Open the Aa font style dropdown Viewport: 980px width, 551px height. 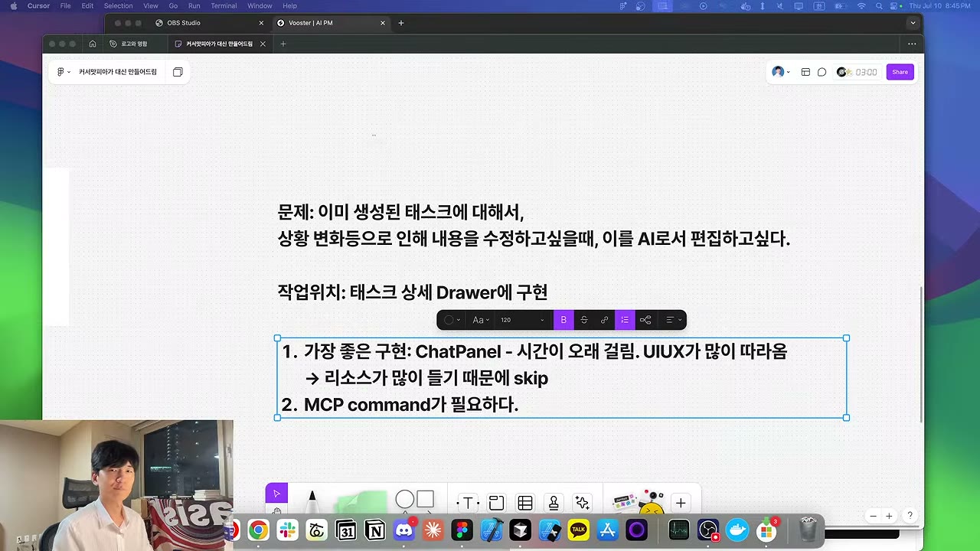tap(481, 320)
